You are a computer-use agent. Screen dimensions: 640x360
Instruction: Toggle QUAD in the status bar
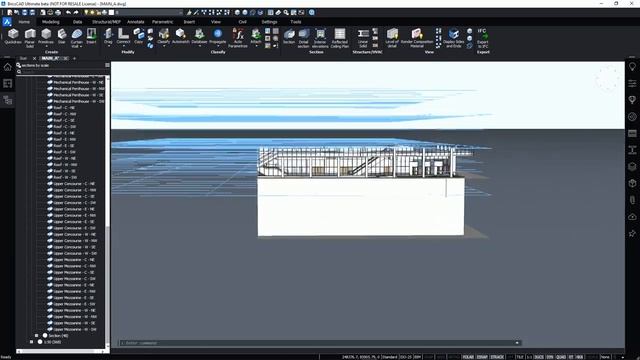pos(561,357)
